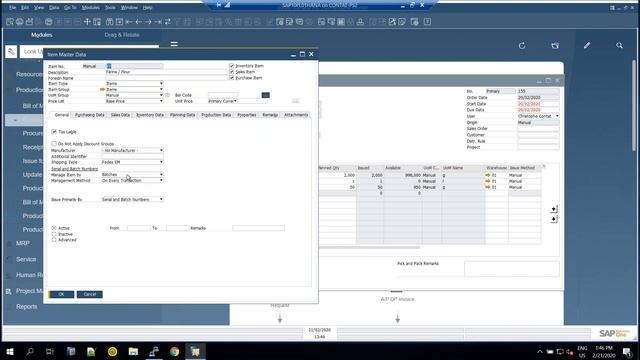Open the Issue Primarily By dropdown
Image resolution: width=640 pixels, height=360 pixels.
[x=161, y=199]
